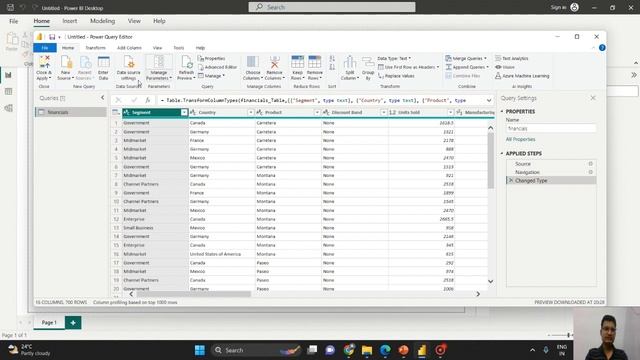The image size is (640, 360).
Task: Click Azure Machine Learning
Action: point(522,76)
